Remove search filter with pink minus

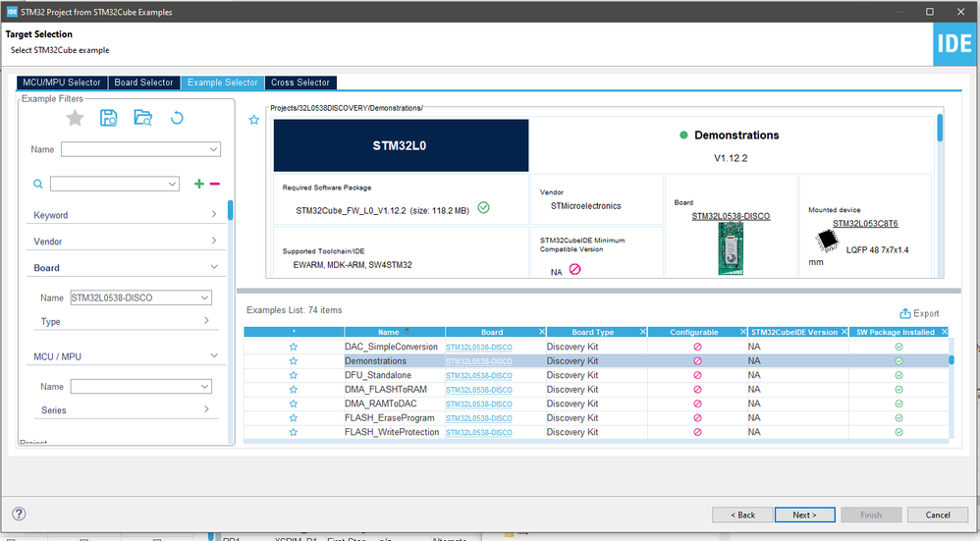(215, 184)
